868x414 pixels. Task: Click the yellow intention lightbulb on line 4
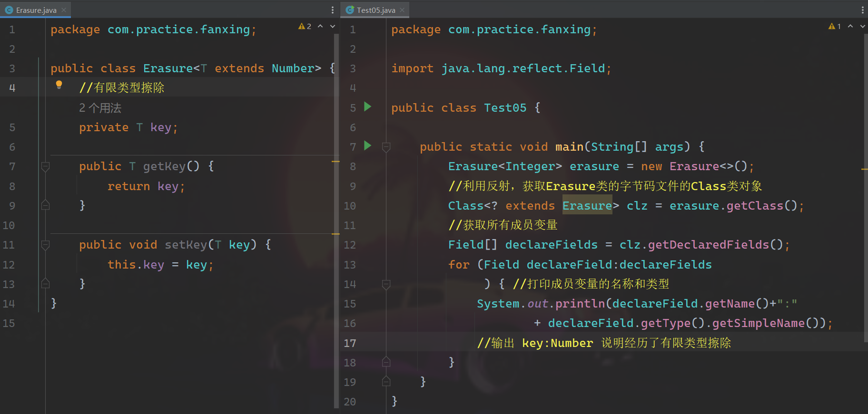(x=59, y=85)
